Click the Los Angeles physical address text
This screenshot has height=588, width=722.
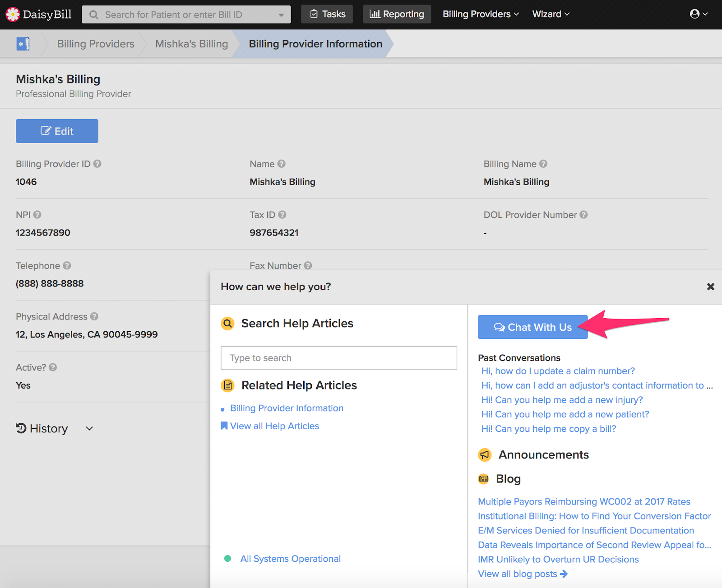(87, 334)
